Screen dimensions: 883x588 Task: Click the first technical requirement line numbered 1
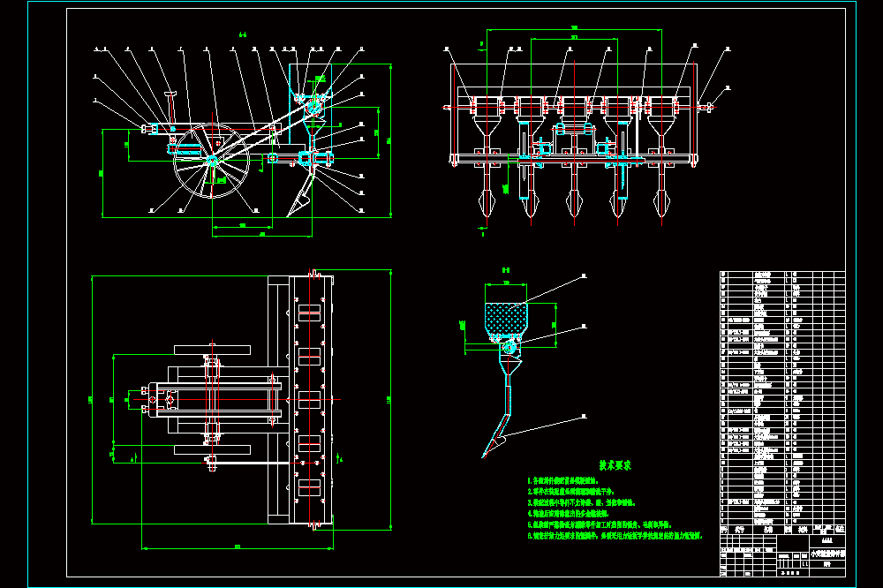click(562, 481)
